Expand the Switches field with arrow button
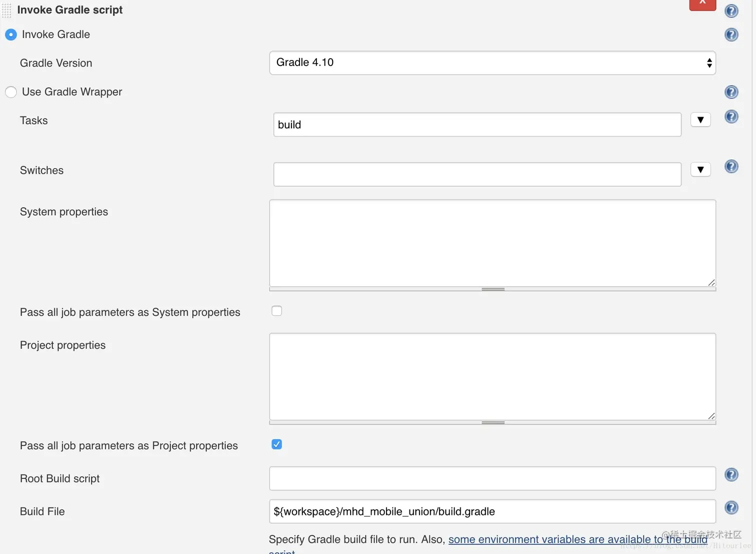This screenshot has height=554, width=756. pyautogui.click(x=700, y=170)
